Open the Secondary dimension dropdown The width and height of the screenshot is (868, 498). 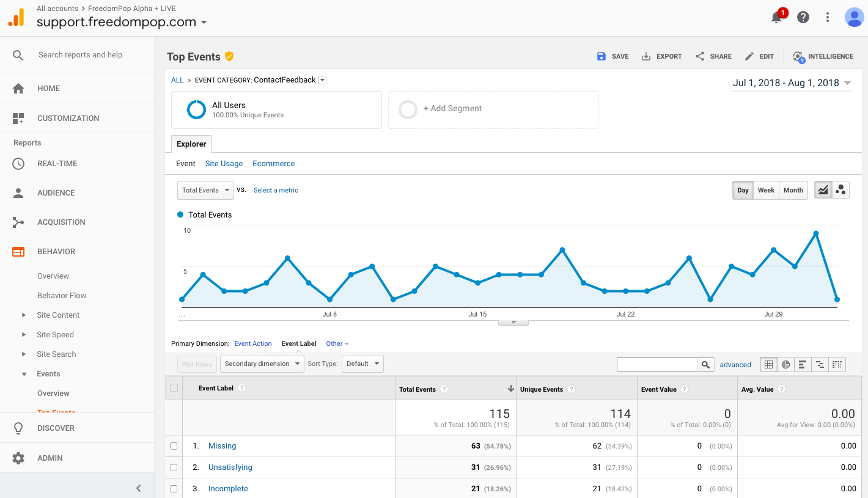pos(262,364)
